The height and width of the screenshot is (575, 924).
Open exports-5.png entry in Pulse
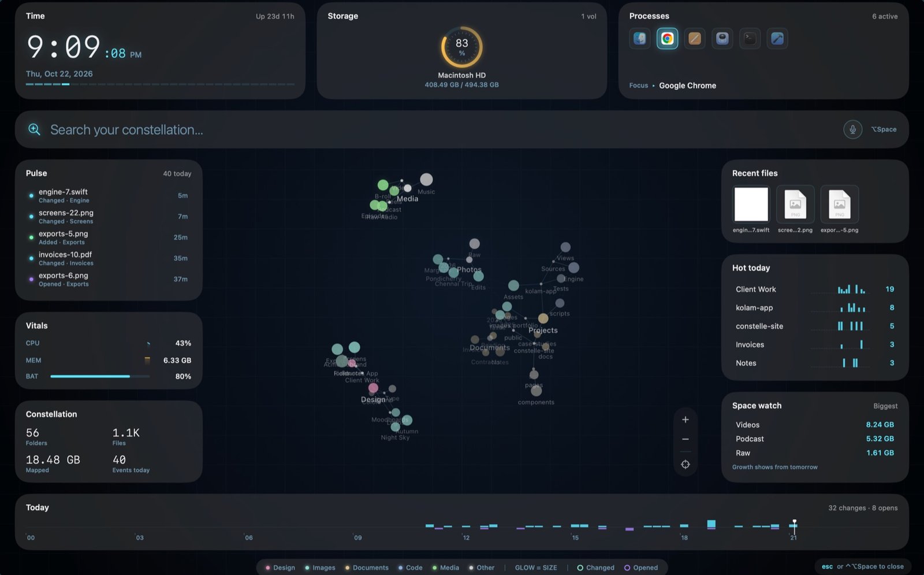pyautogui.click(x=109, y=238)
